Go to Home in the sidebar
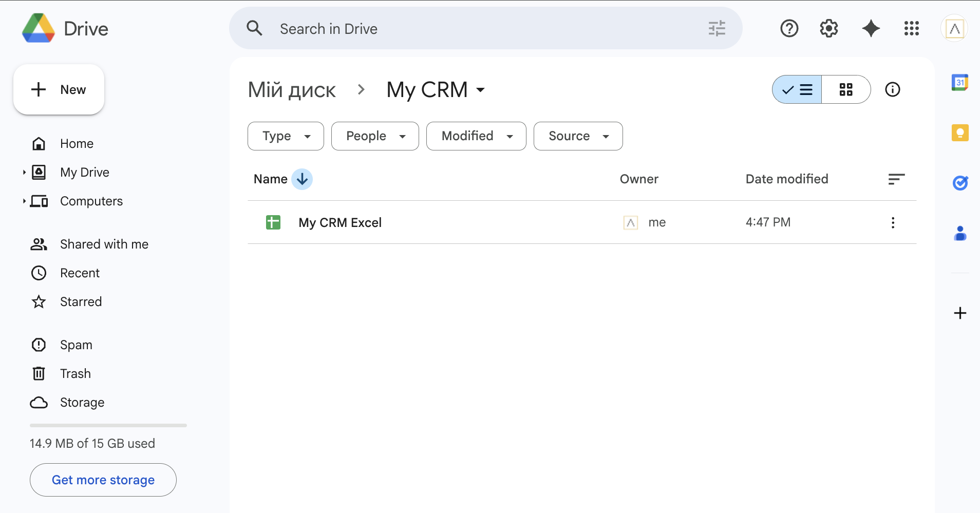 [77, 143]
